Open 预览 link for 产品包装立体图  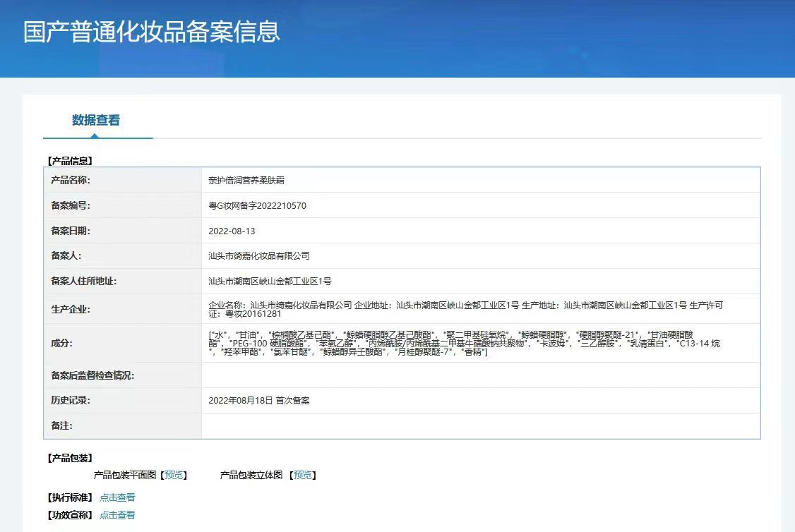[303, 475]
